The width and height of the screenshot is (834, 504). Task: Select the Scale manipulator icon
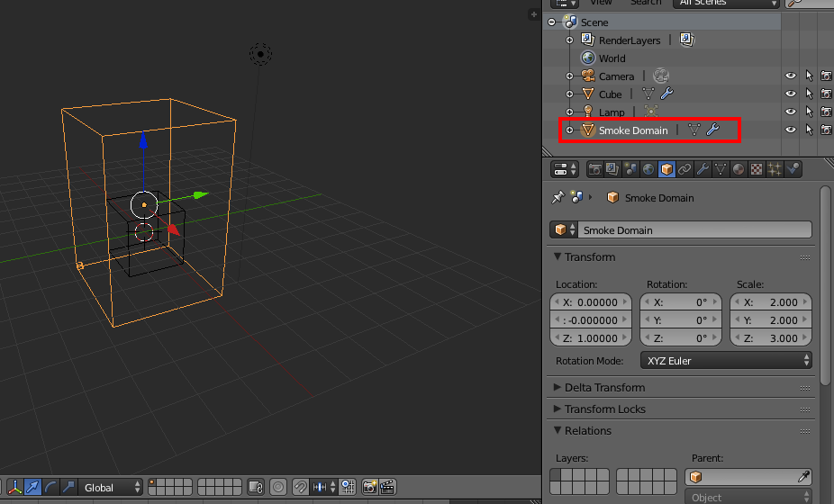68,487
